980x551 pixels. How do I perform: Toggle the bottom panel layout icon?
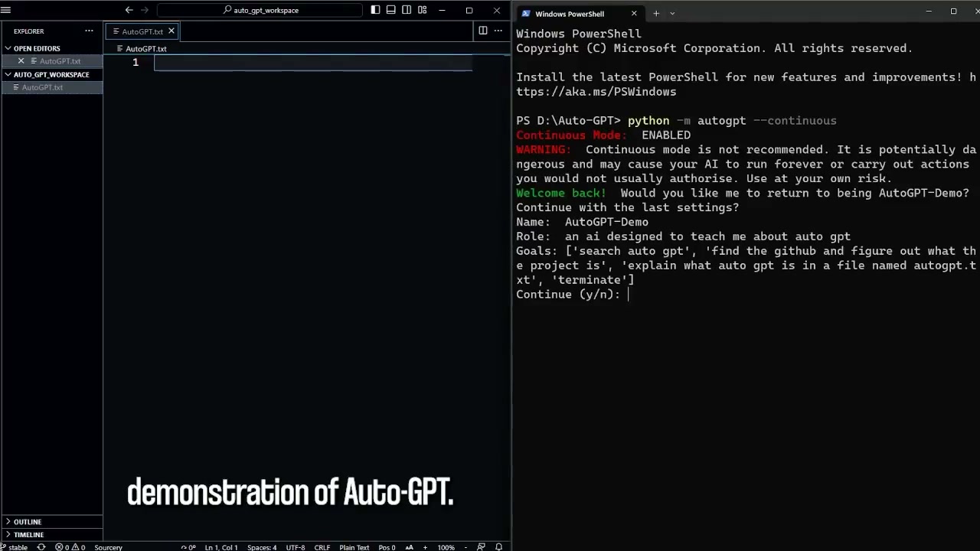(x=390, y=10)
